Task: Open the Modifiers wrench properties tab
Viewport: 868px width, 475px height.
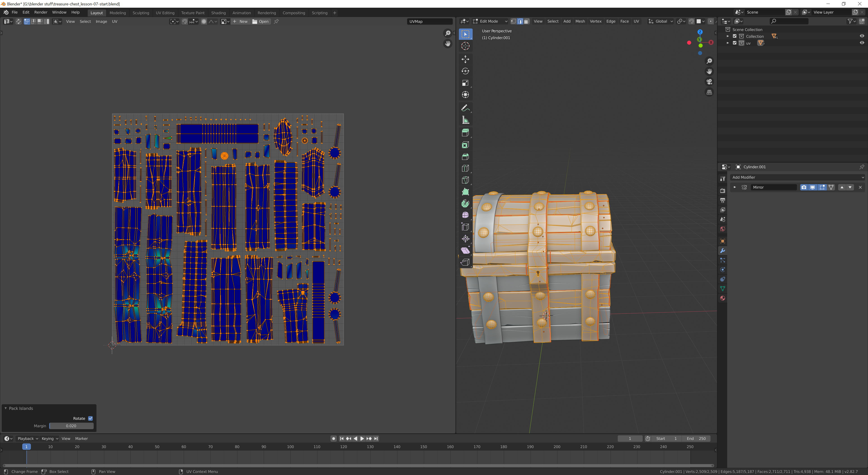Action: point(722,250)
